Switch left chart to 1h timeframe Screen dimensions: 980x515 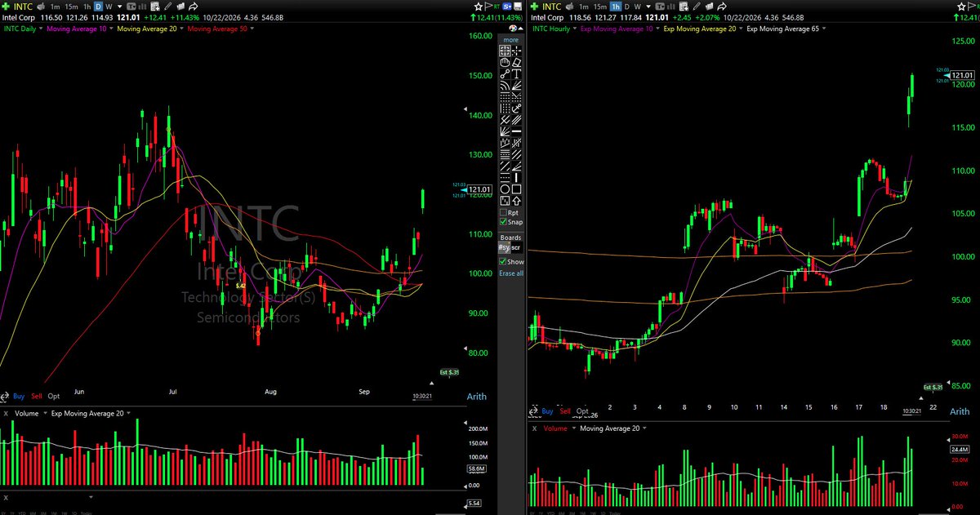(x=87, y=7)
